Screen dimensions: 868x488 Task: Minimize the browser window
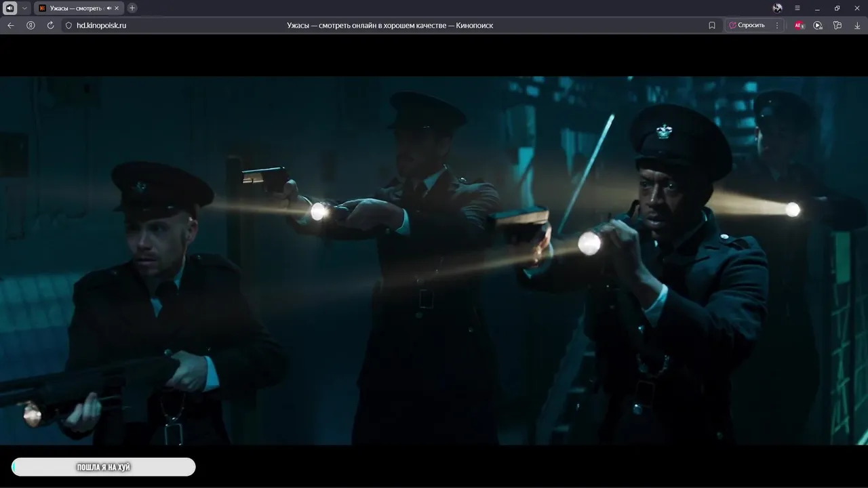tap(817, 8)
